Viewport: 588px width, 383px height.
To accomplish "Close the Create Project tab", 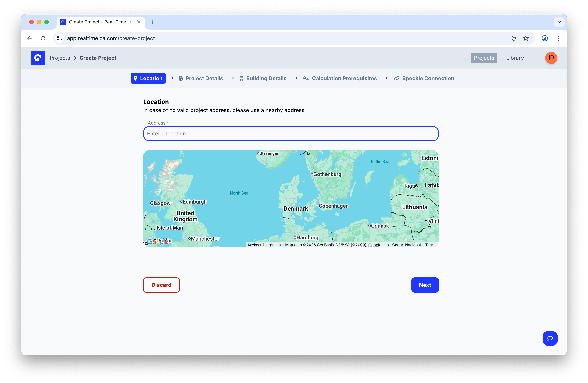I will [139, 22].
